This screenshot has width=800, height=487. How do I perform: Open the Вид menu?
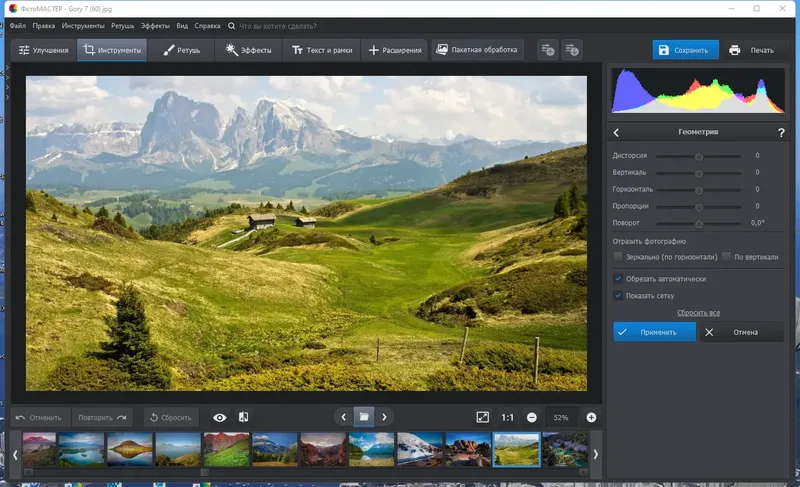coord(182,25)
